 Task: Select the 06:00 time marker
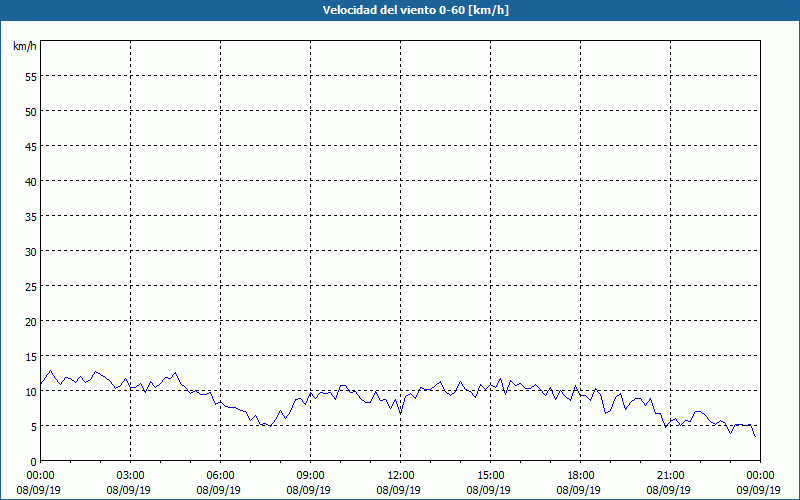(x=220, y=475)
